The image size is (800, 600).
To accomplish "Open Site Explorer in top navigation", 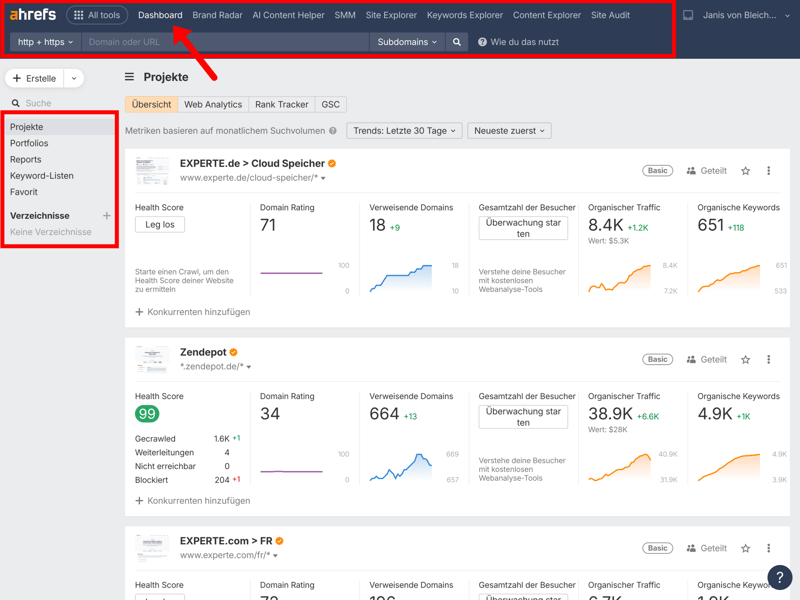I will pyautogui.click(x=391, y=15).
